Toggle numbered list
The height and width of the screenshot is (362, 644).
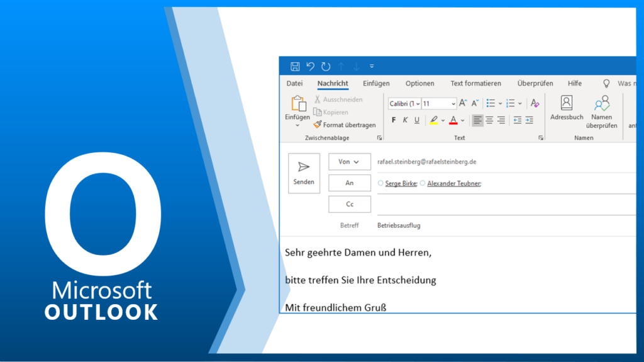pyautogui.click(x=511, y=103)
